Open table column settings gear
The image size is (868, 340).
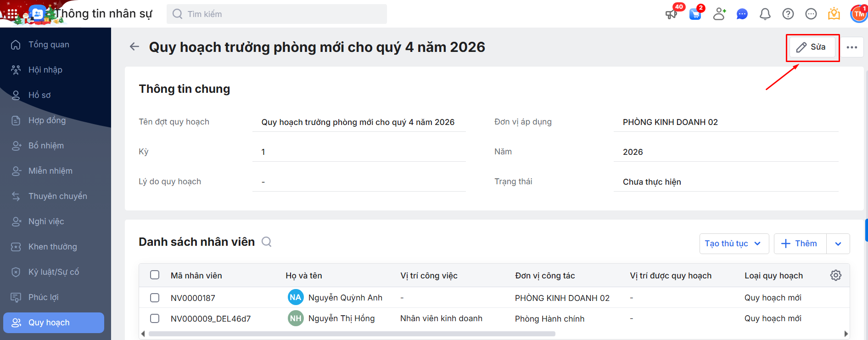(x=836, y=275)
